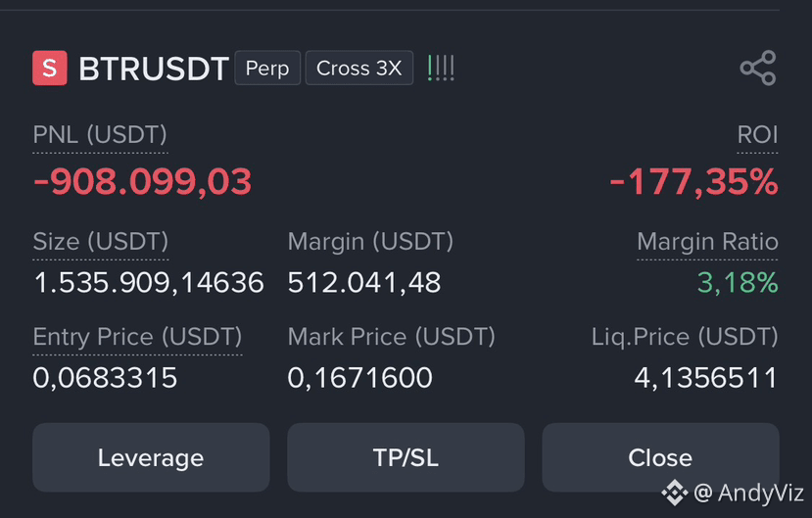The height and width of the screenshot is (518, 812).
Task: Tap the Perp contract tag
Action: pos(267,68)
